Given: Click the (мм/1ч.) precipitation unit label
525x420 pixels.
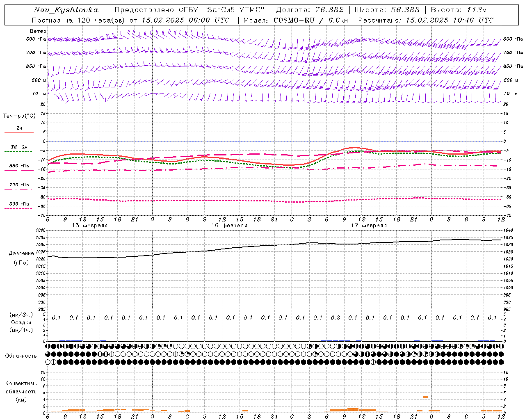Looking at the screenshot, I should [x=21, y=330].
